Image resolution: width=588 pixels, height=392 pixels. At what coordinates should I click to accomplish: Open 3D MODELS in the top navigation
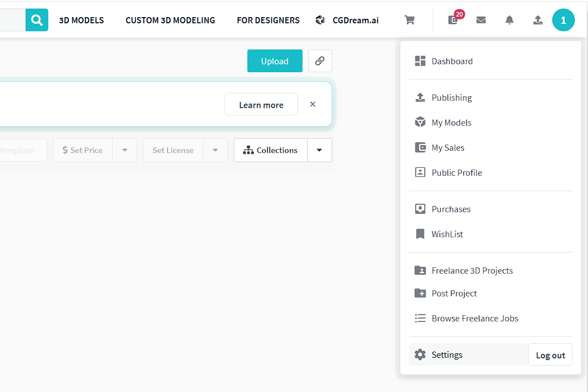(81, 20)
